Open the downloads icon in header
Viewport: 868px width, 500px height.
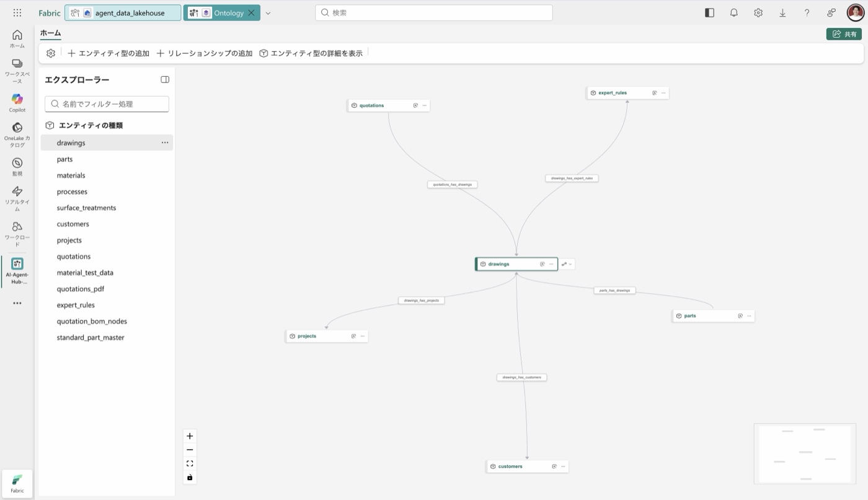coord(782,12)
